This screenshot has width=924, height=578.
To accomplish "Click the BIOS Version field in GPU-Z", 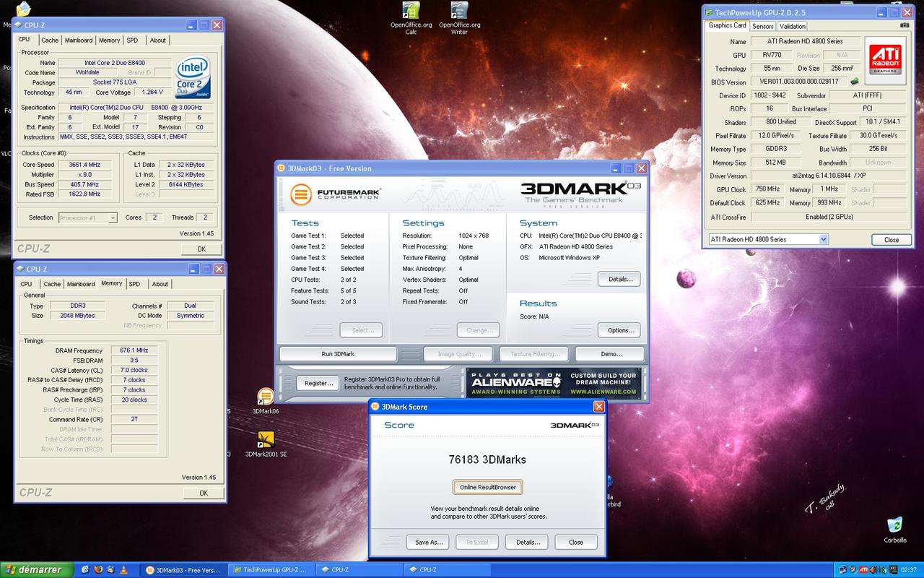I will click(799, 82).
